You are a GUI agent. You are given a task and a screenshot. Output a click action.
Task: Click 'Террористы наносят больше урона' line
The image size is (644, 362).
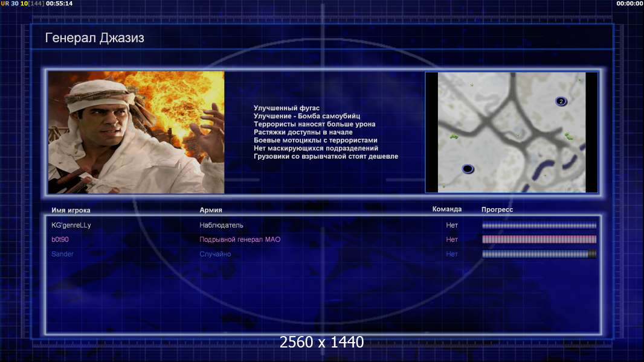314,124
